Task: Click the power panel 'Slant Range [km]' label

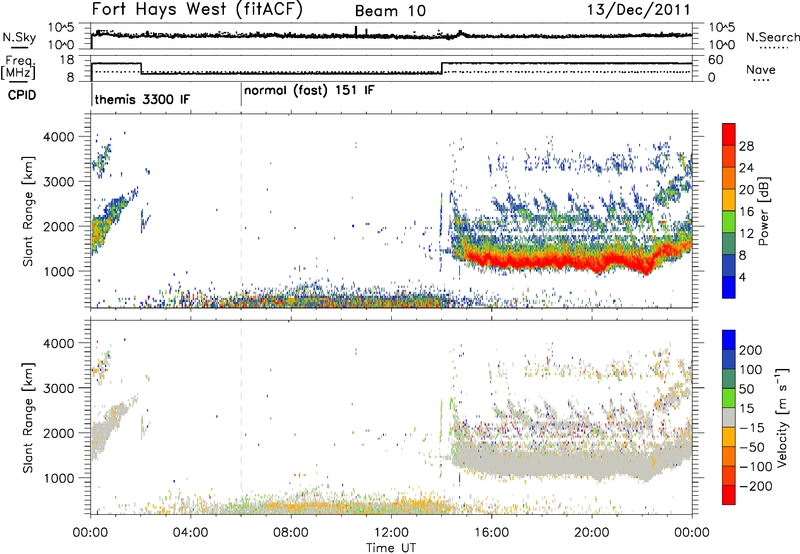Action: pos(28,211)
